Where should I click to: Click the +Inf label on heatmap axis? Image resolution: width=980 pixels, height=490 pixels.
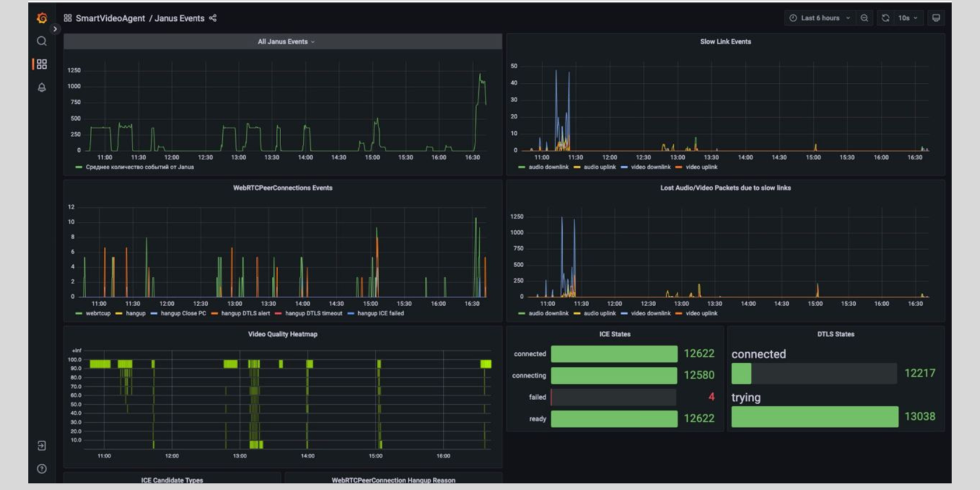pyautogui.click(x=76, y=351)
